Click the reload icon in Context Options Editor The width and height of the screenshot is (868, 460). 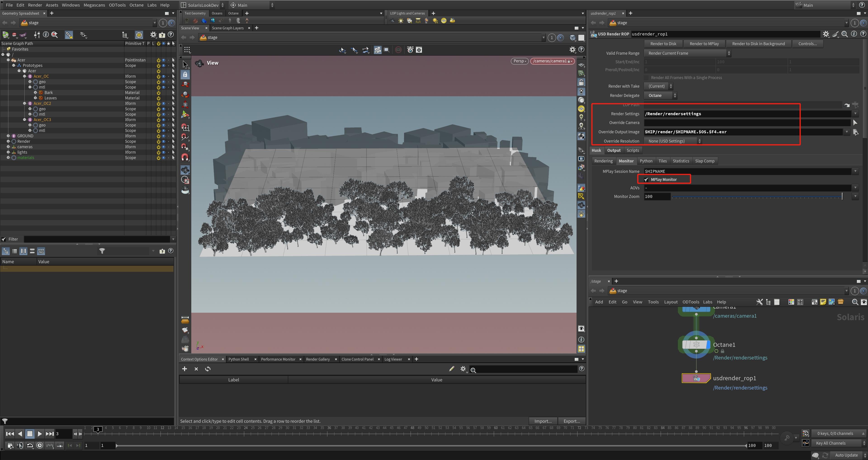click(208, 369)
